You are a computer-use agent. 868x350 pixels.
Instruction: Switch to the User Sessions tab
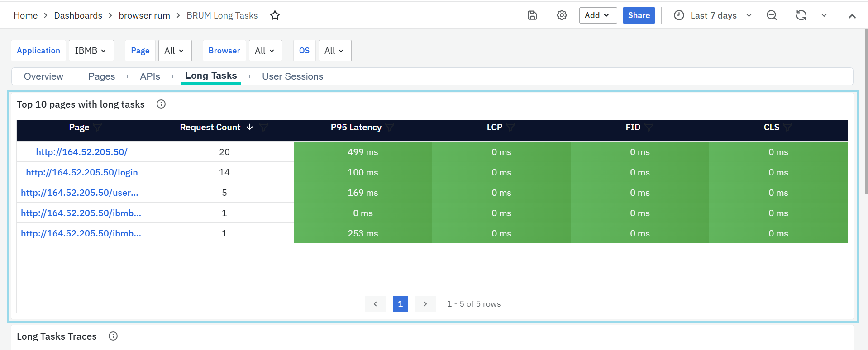point(292,76)
